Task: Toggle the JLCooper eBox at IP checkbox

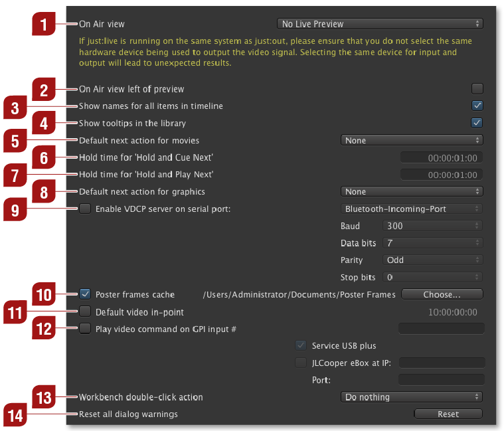Action: click(301, 363)
